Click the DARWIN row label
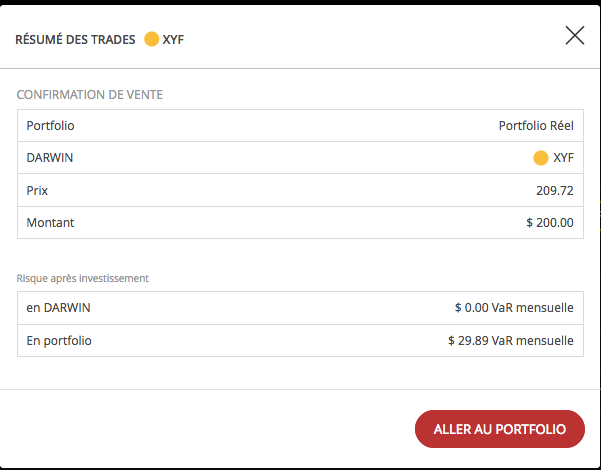The image size is (601, 470). [49, 158]
